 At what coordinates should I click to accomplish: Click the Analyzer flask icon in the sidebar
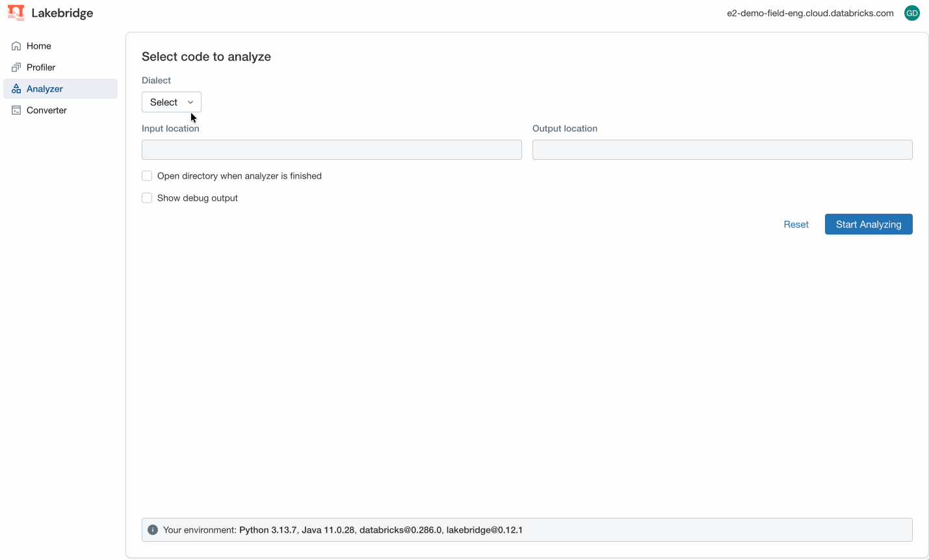(x=16, y=88)
